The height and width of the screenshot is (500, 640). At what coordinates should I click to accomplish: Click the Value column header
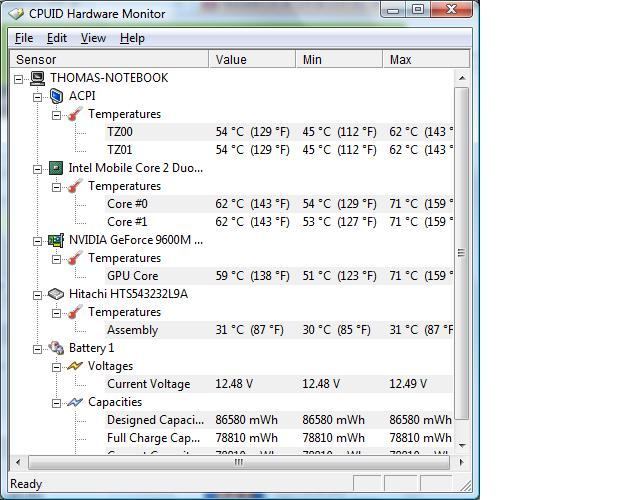coord(252,60)
